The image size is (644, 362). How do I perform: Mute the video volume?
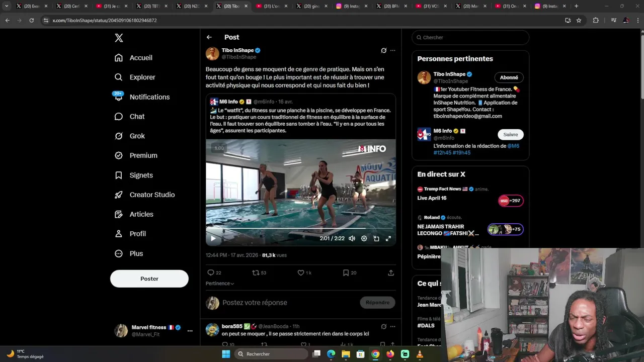[x=352, y=239]
